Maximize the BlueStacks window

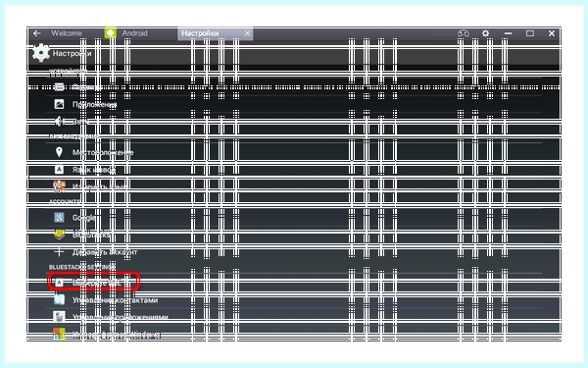coord(530,33)
